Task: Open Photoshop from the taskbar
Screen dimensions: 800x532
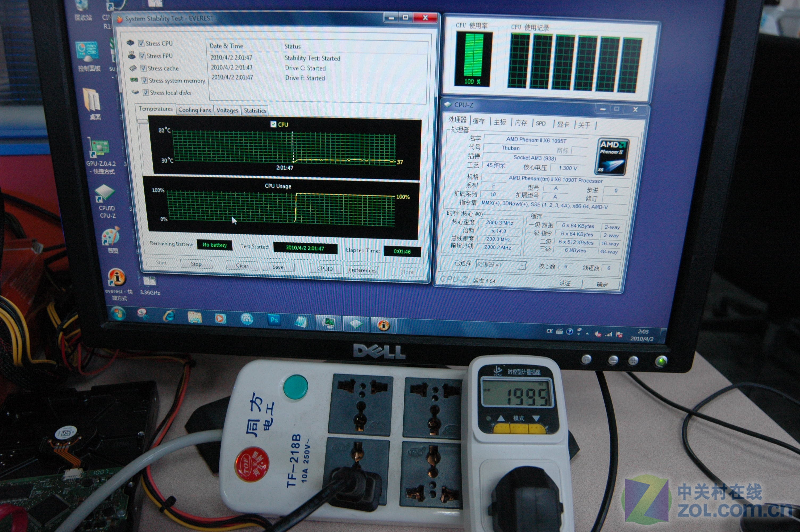Action: pos(274,320)
